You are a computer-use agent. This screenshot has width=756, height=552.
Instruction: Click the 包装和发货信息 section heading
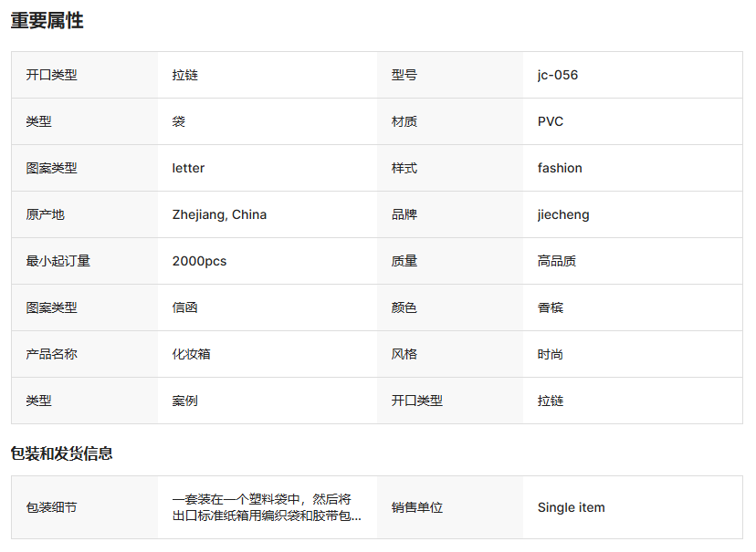click(x=61, y=453)
